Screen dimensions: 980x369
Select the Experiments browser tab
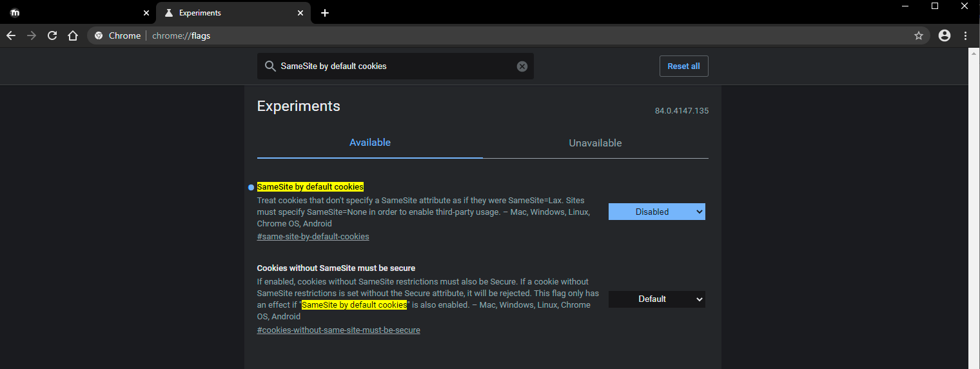click(233, 13)
